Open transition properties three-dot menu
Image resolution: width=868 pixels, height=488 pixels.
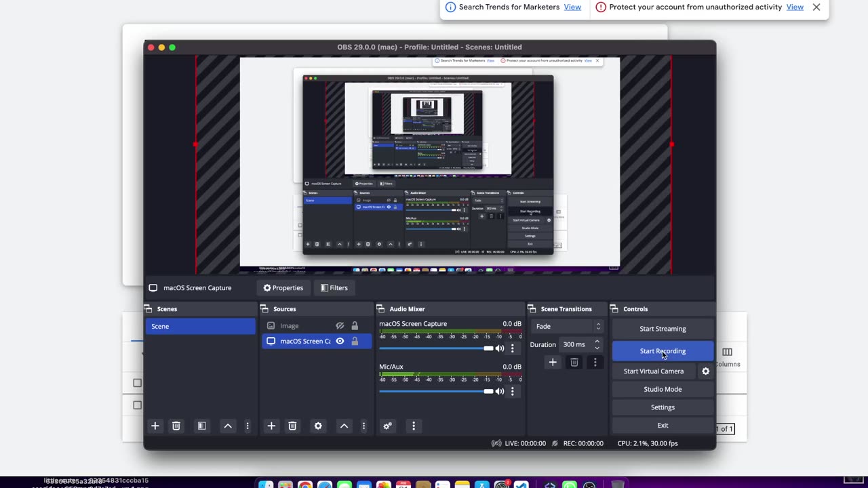coord(595,363)
